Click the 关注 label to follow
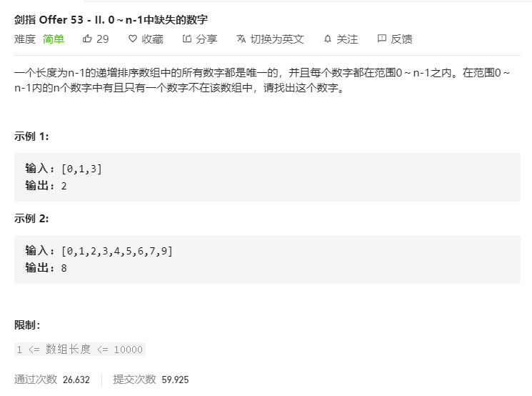The image size is (532, 396). pyautogui.click(x=347, y=39)
